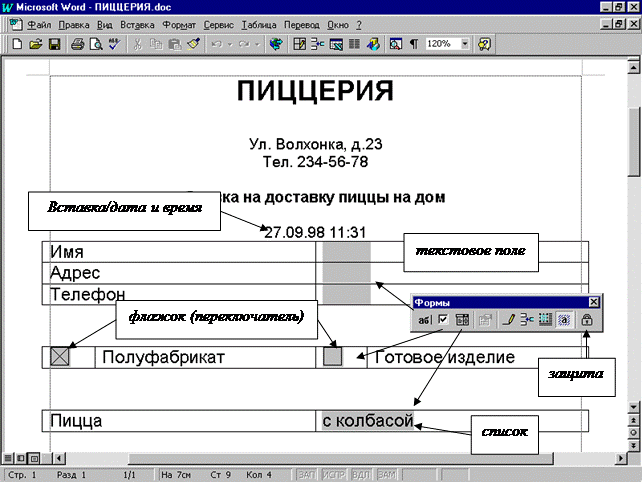Open the Web toolbar globe icon
The image size is (642, 482).
(276, 44)
